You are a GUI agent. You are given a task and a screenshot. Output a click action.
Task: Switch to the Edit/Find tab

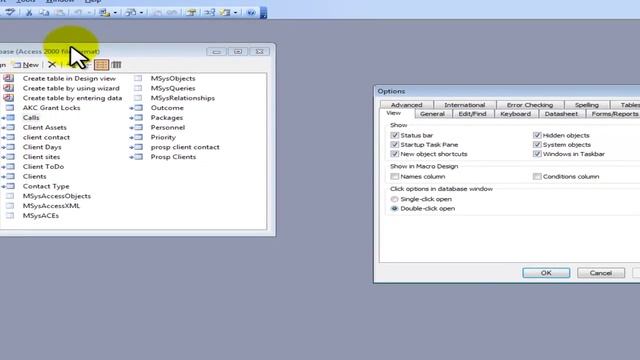[x=472, y=114]
